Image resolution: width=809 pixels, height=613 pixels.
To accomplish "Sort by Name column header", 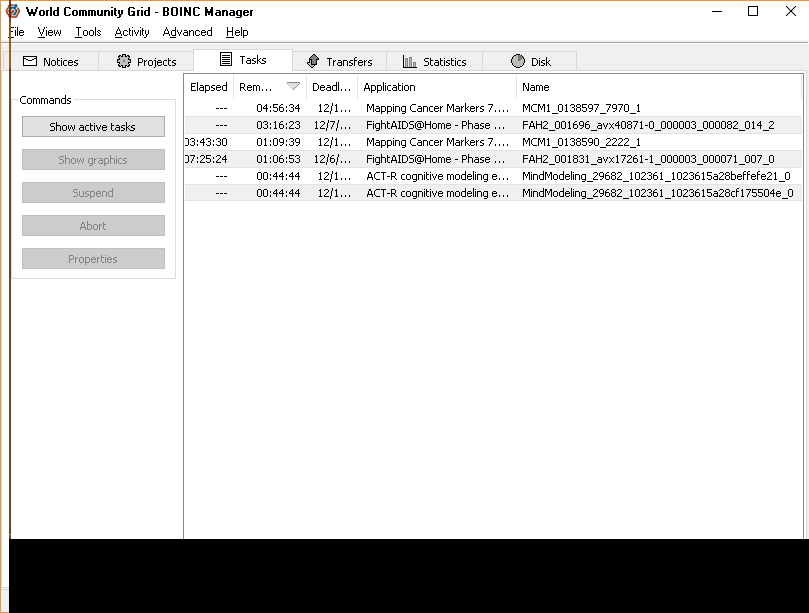I will tap(659, 87).
